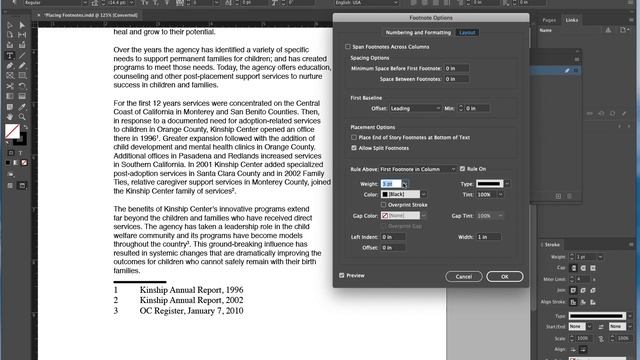This screenshot has height=360, width=640.
Task: Confirm with the OK button
Action: point(505,277)
